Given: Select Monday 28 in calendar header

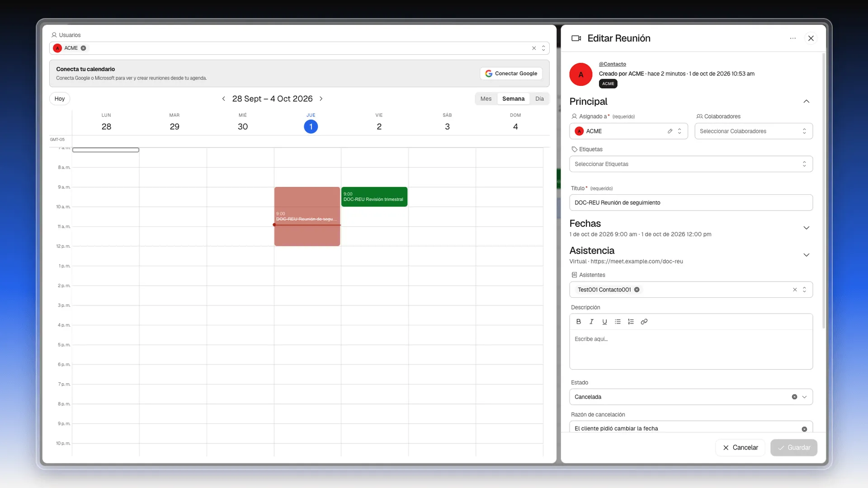Looking at the screenshot, I should point(106,127).
